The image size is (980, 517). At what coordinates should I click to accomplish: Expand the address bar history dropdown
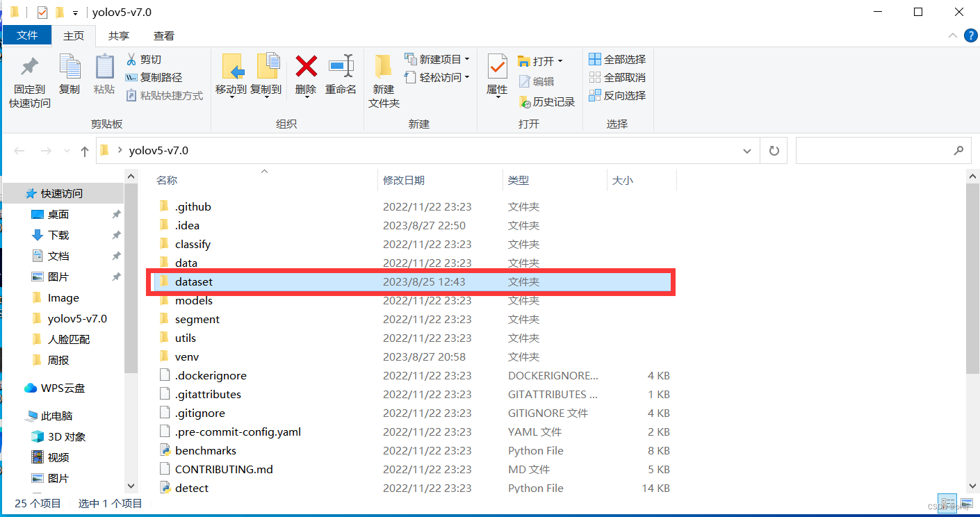click(747, 151)
